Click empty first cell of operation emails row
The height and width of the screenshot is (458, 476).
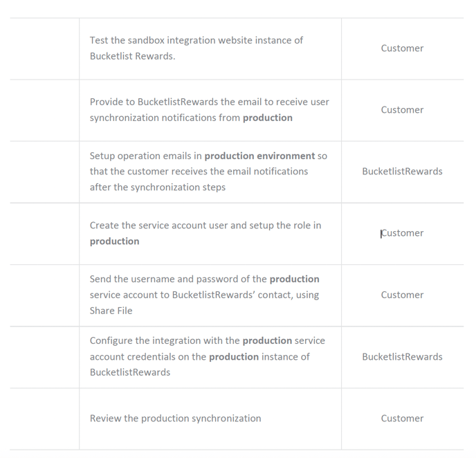click(44, 172)
